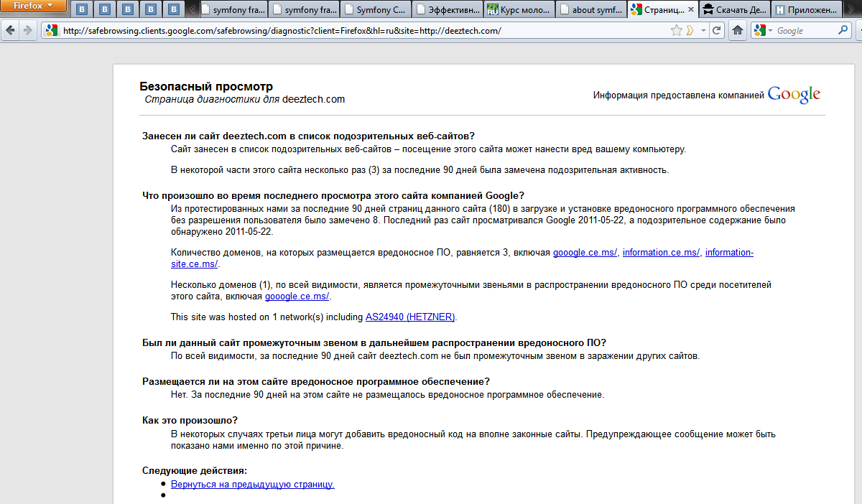
Task: Open the information.ce.ms/ link
Action: click(661, 253)
